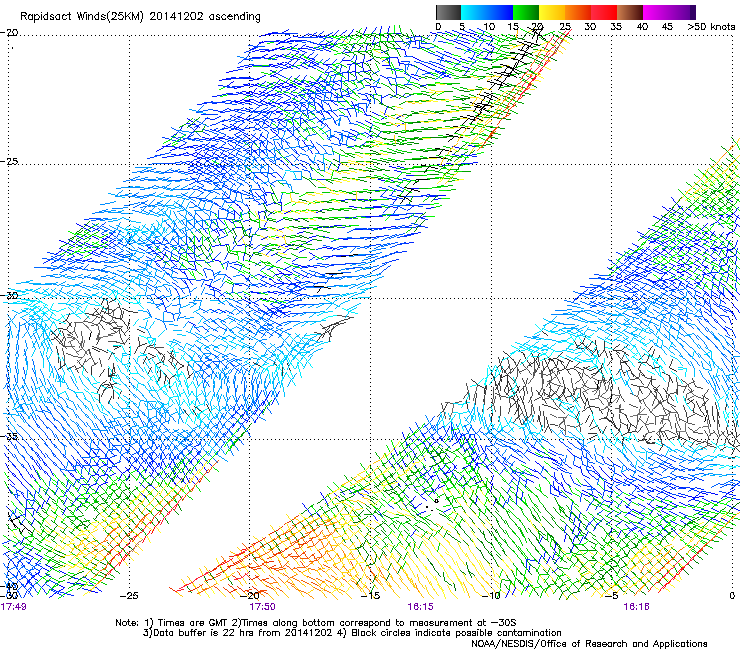Click the purple '16:15' swath time
Viewport: 740px width, 650px height.
coord(420,607)
